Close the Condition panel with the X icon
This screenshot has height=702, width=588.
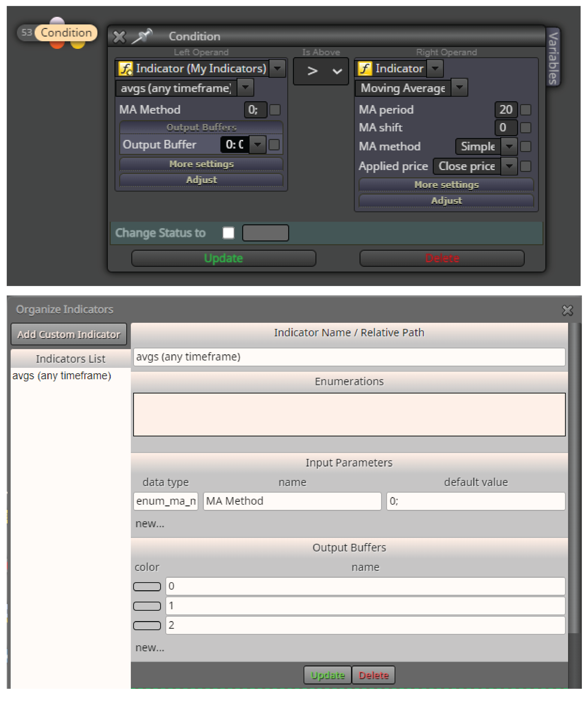(119, 37)
